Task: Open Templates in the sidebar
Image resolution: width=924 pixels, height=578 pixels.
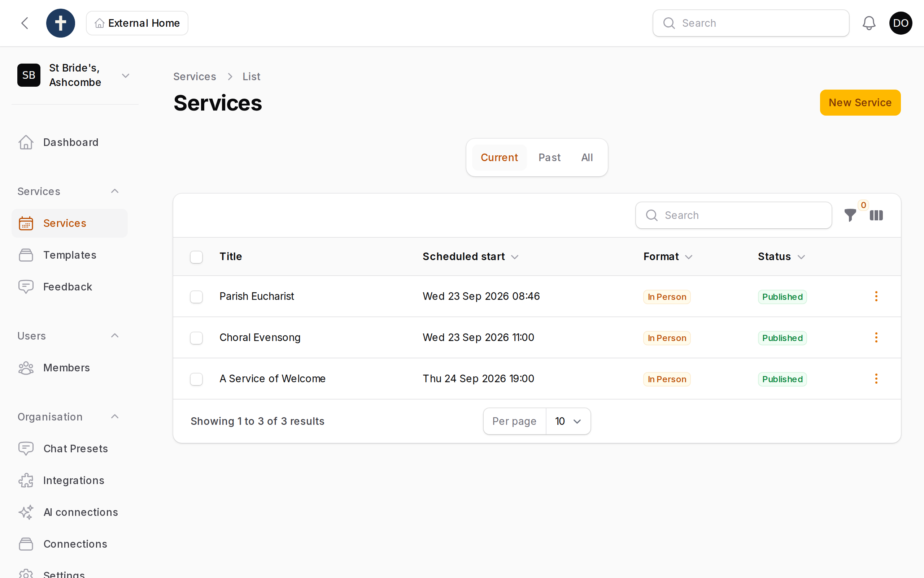Action: [70, 255]
